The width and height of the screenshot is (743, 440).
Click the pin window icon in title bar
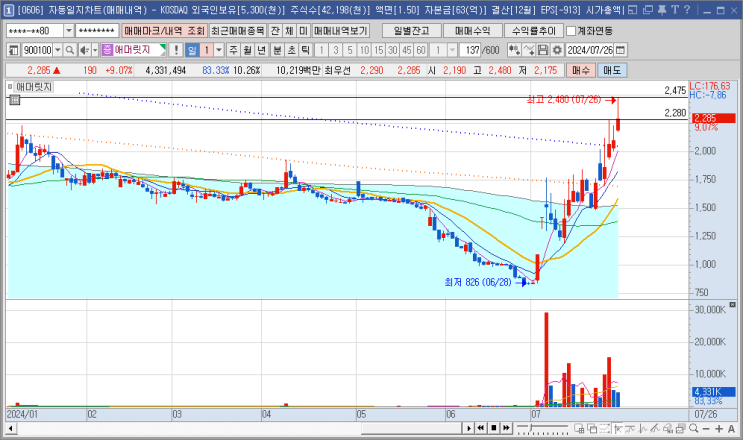click(662, 9)
